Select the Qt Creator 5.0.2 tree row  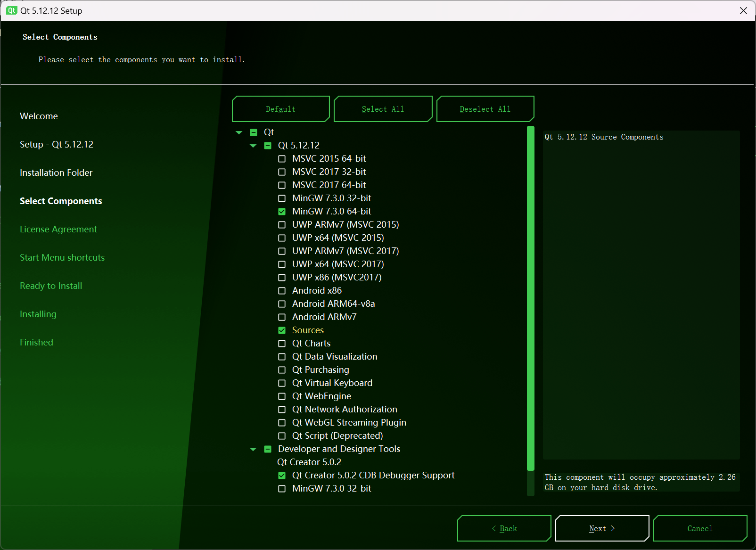tap(309, 462)
